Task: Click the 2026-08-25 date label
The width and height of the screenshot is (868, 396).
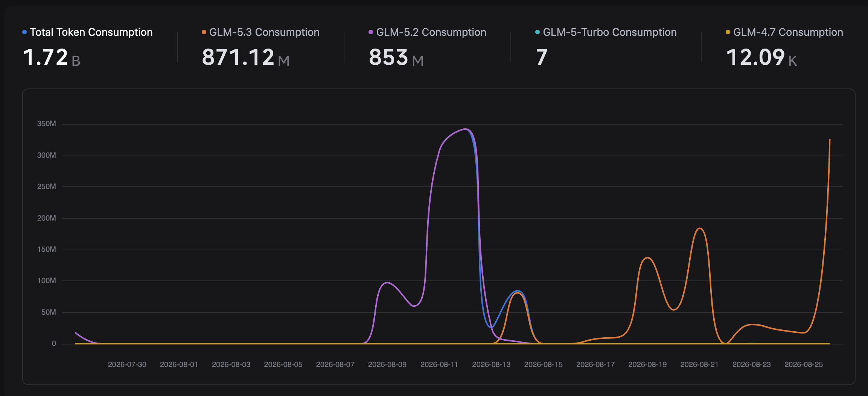Action: pyautogui.click(x=804, y=365)
